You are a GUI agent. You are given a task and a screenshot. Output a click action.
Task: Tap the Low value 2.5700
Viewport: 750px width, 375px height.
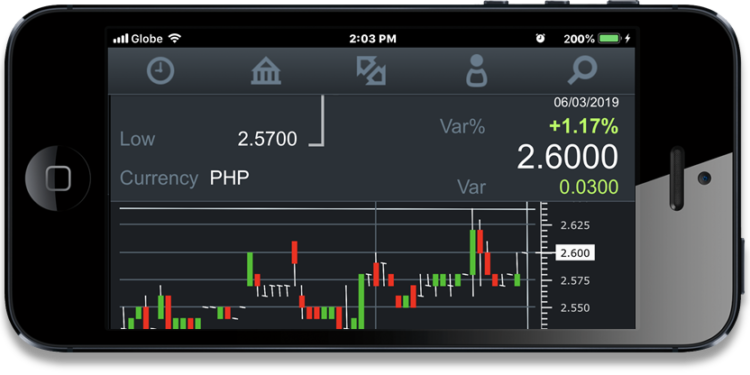tap(267, 139)
